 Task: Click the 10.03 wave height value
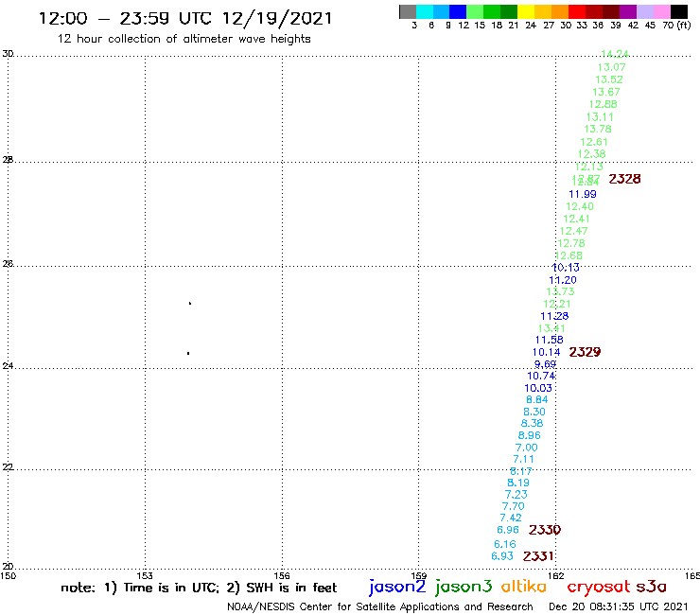pyautogui.click(x=538, y=389)
